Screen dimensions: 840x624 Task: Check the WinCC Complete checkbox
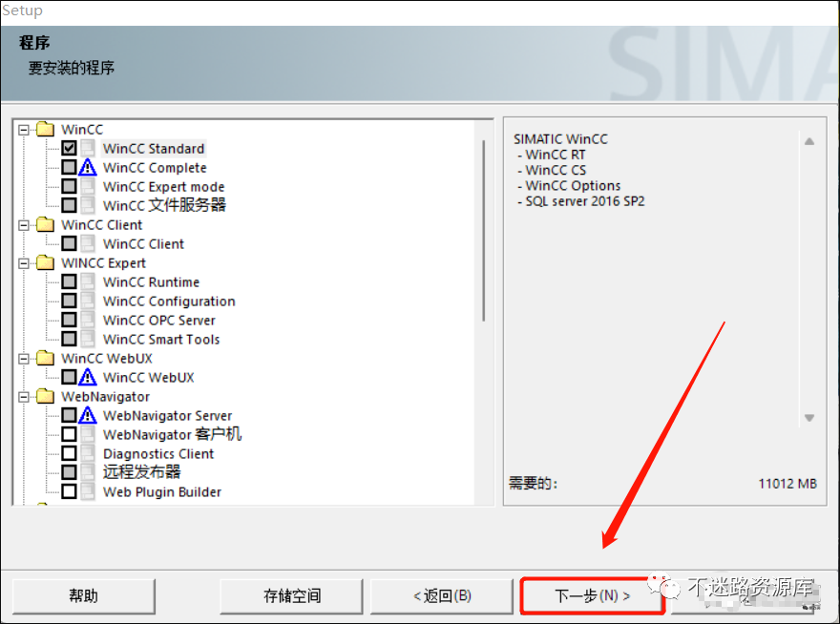pos(69,167)
